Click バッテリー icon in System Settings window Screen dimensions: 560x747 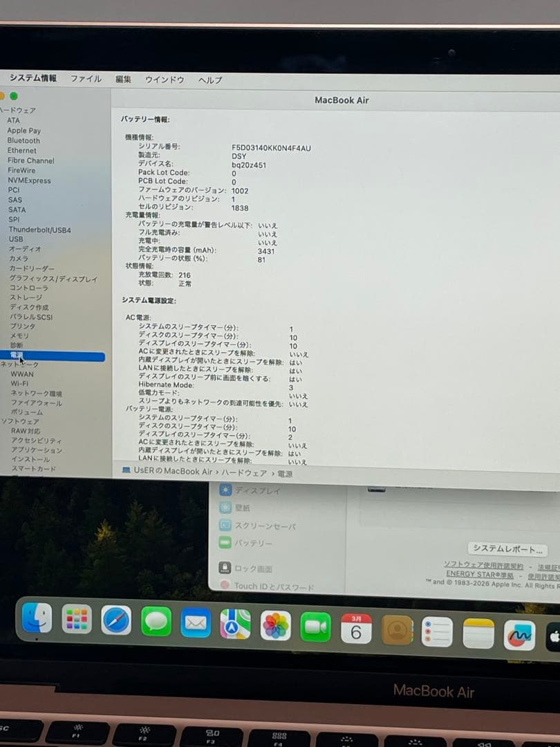[225, 542]
